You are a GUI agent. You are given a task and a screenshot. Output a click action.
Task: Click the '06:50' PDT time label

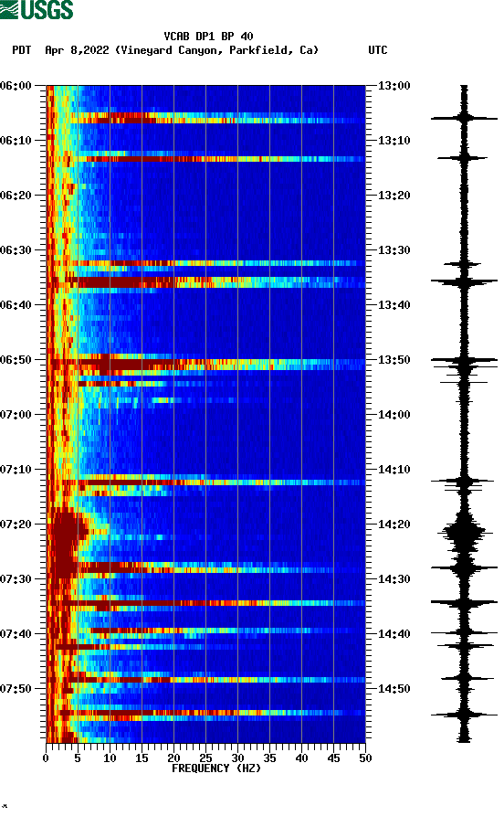click(16, 360)
